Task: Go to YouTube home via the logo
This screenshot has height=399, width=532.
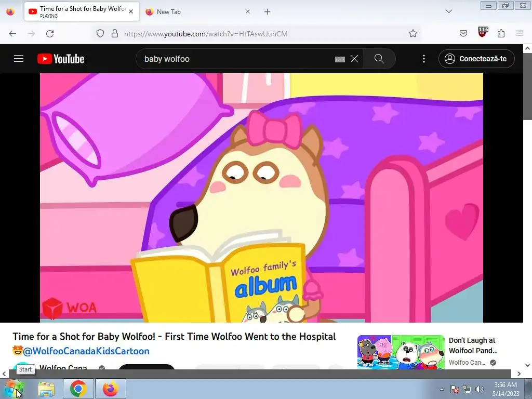Action: coord(61,59)
